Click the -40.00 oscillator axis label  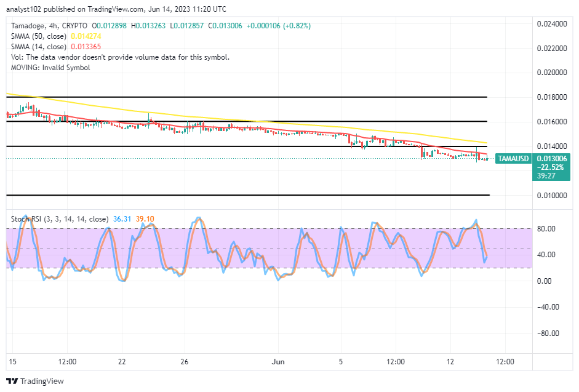tap(548, 307)
